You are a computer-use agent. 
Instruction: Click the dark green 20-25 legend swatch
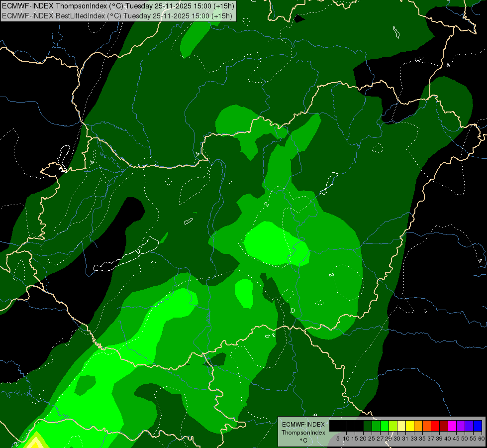tap(368, 426)
